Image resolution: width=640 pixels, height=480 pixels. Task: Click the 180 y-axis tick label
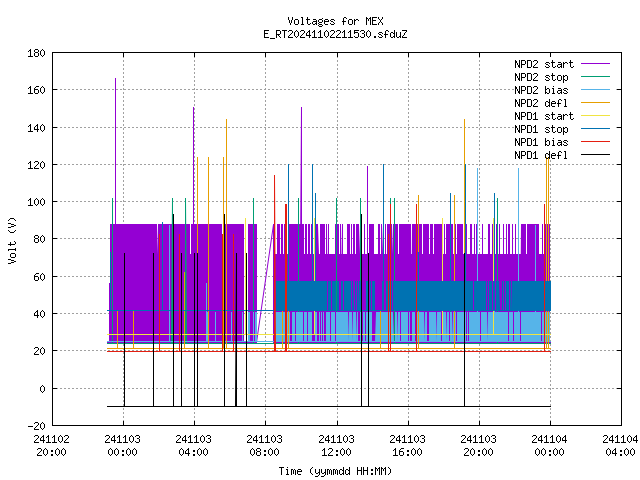(36, 53)
